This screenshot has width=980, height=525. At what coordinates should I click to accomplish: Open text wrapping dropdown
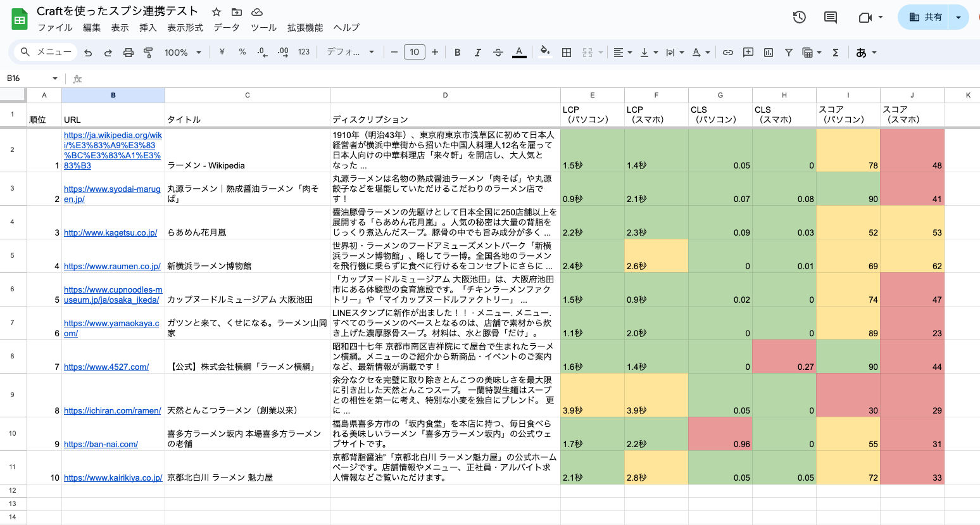click(675, 53)
